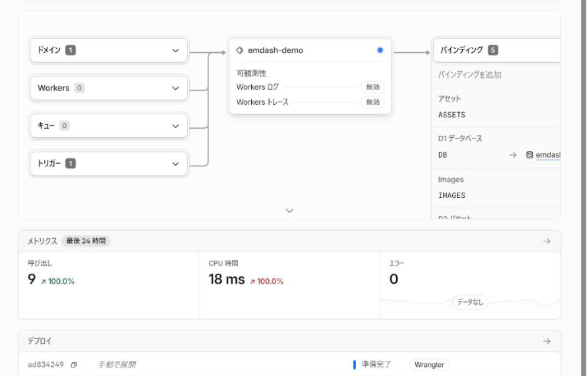Click the CPU 時間 value 18 ms

(227, 279)
